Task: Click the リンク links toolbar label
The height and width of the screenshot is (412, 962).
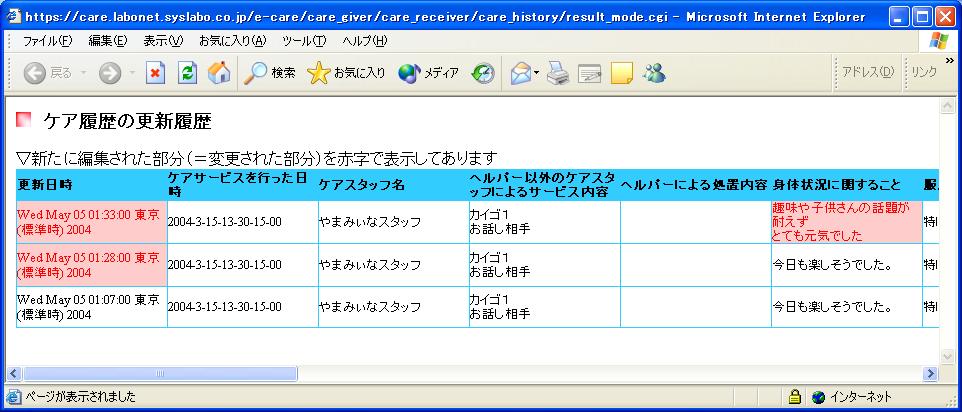Action: pyautogui.click(x=923, y=73)
